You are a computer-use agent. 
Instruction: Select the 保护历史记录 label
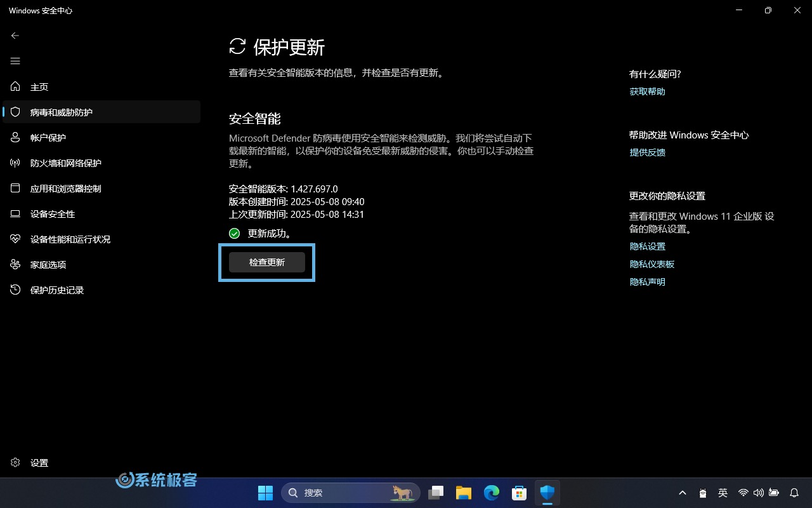coord(57,290)
